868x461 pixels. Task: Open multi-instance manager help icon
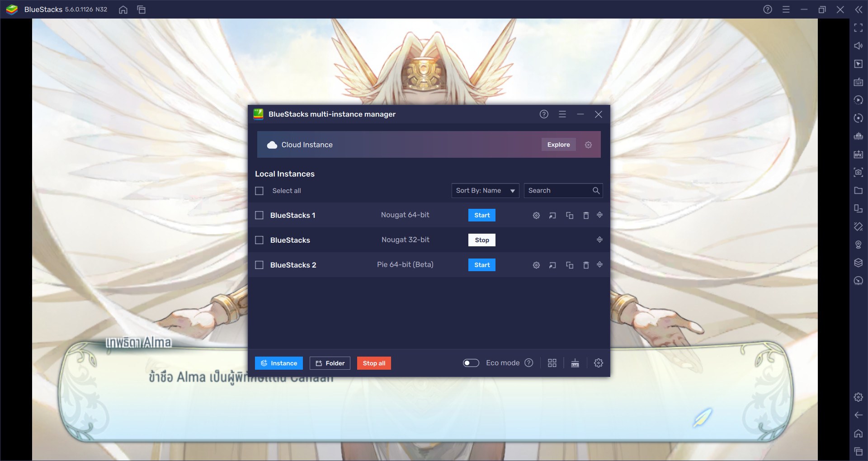pyautogui.click(x=544, y=114)
